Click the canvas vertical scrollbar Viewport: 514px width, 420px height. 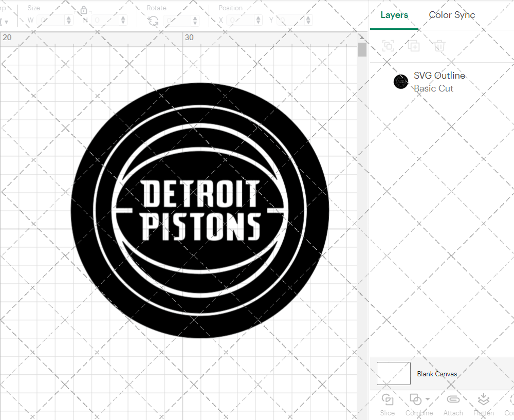[x=362, y=49]
